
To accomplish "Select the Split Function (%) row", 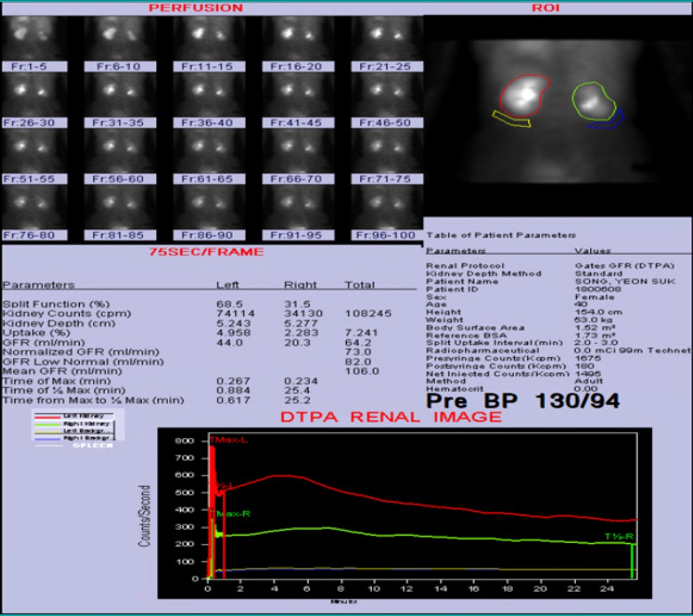I will pos(209,304).
